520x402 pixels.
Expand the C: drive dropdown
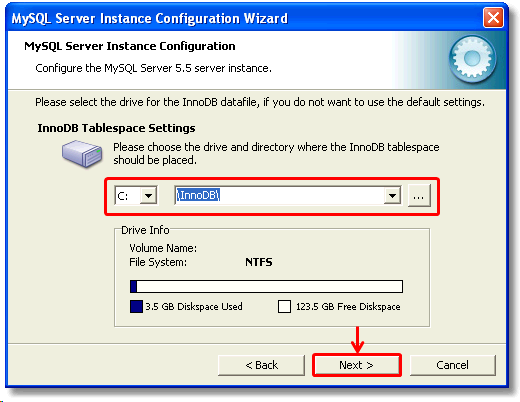tap(148, 195)
